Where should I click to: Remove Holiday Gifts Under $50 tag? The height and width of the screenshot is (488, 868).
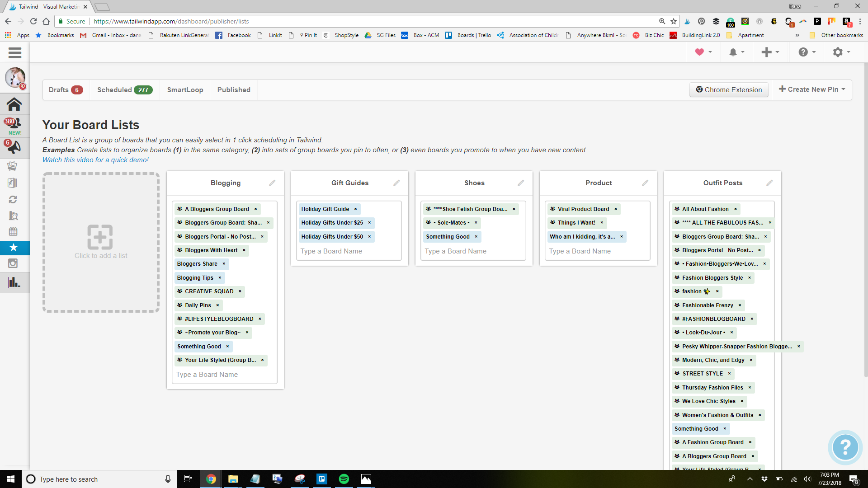[369, 237]
